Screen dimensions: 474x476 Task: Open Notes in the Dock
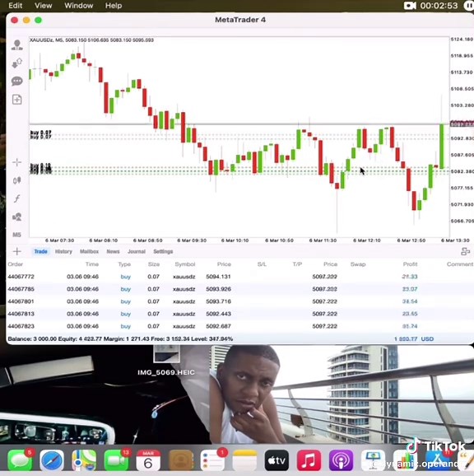click(244, 460)
